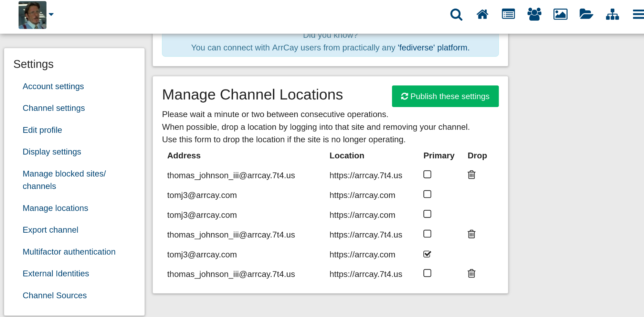Open the channel sitemap icon

pyautogui.click(x=612, y=14)
